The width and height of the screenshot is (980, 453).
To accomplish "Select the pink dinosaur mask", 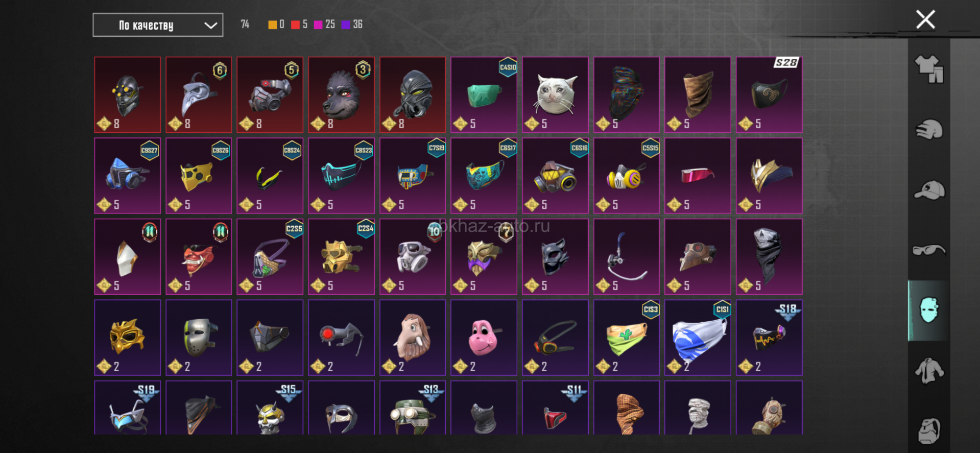I will coord(484,338).
